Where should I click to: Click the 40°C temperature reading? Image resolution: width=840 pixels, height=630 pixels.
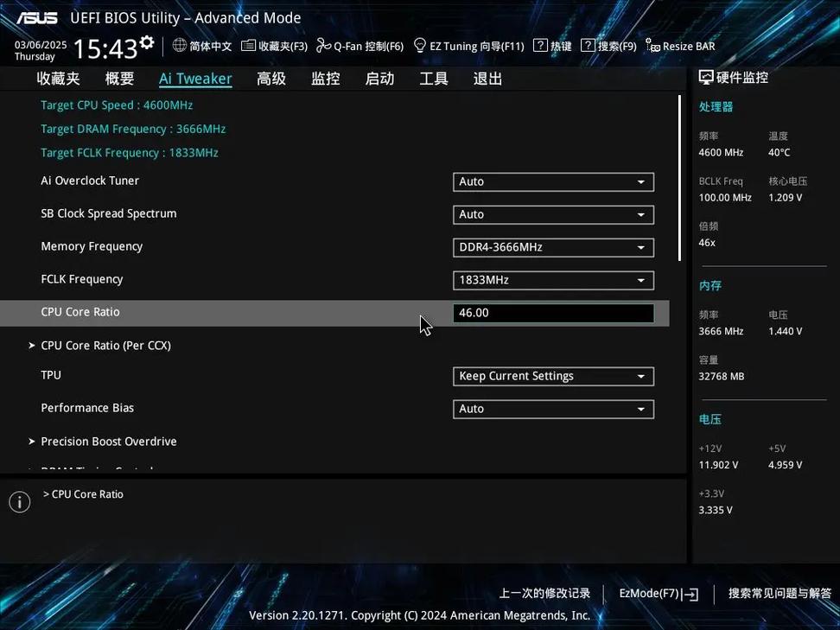click(x=779, y=153)
